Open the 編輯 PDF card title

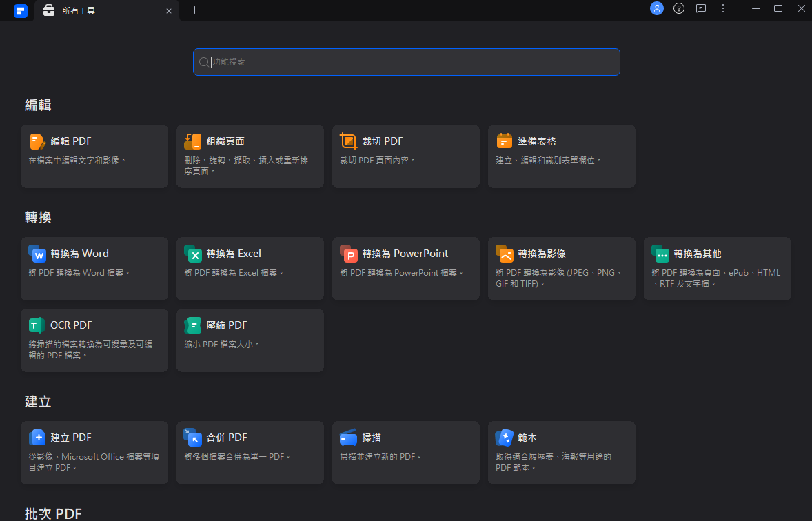pos(71,141)
